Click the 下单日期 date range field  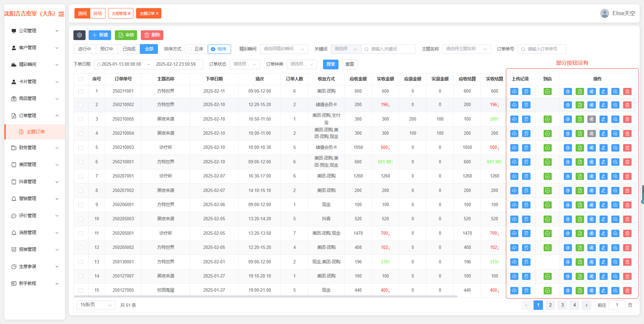148,64
